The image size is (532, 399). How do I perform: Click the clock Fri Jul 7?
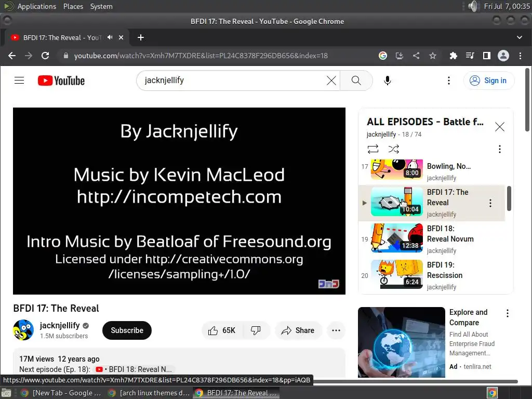[507, 6]
